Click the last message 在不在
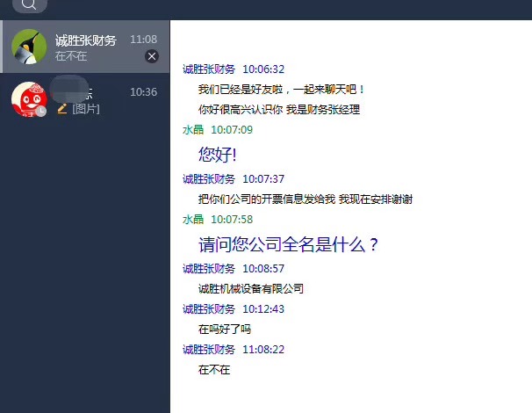This screenshot has height=413, width=532. [214, 370]
